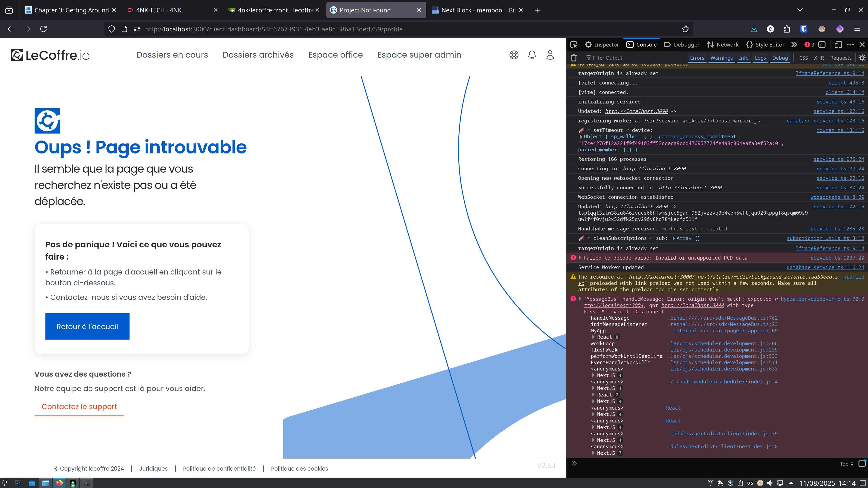Toggle the Errors filter button
The image size is (868, 488).
[697, 58]
